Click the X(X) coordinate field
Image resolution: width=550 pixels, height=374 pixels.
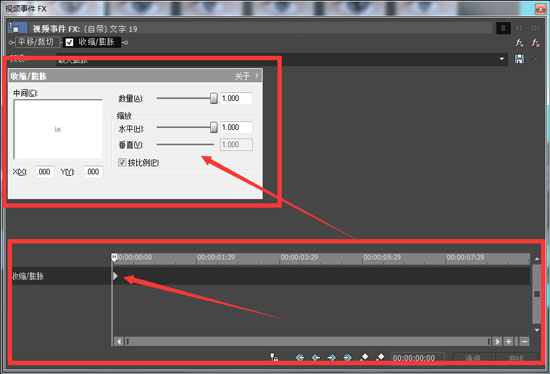coord(45,172)
